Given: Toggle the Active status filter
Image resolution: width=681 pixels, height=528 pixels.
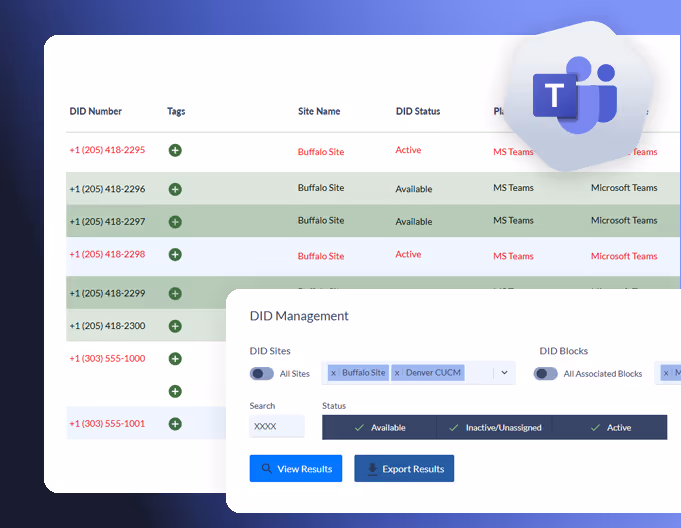Looking at the screenshot, I should [x=610, y=428].
